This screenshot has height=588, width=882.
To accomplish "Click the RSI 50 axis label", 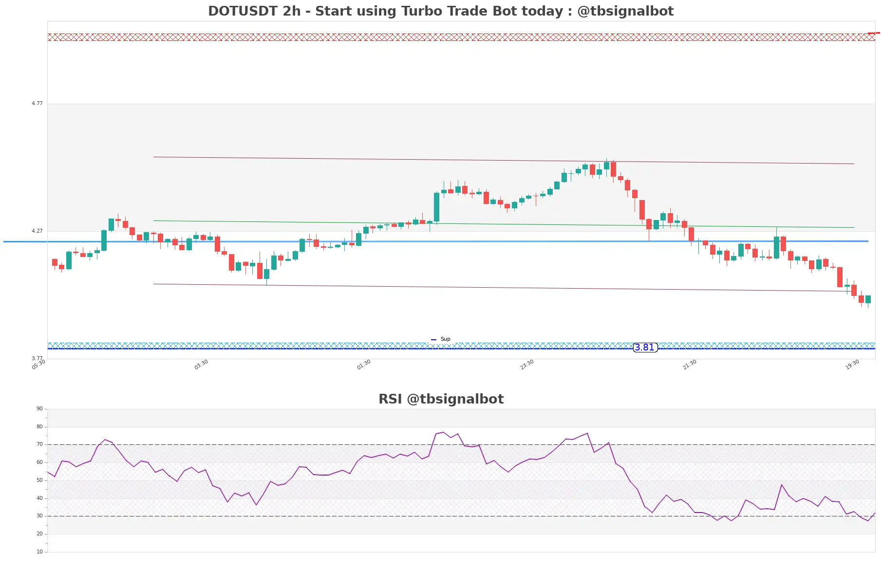I will pyautogui.click(x=39, y=480).
